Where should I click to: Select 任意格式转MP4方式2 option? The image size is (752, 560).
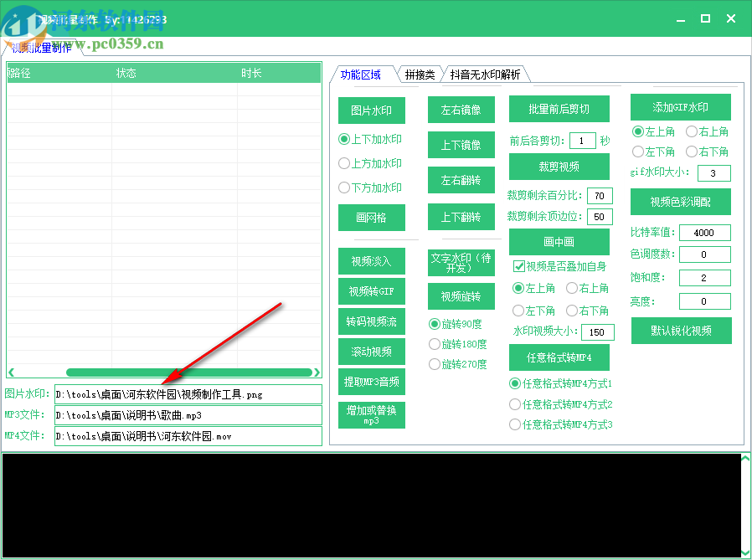(x=560, y=404)
